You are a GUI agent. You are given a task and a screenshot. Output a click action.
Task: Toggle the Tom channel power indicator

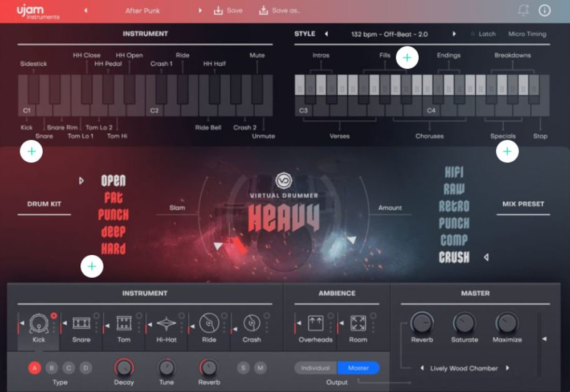pyautogui.click(x=139, y=316)
